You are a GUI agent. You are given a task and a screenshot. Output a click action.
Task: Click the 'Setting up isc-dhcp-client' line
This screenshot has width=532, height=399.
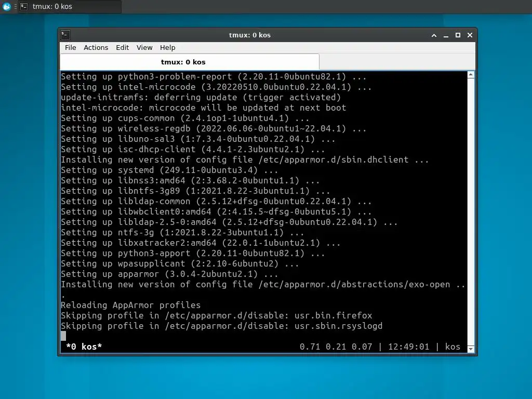pos(193,149)
